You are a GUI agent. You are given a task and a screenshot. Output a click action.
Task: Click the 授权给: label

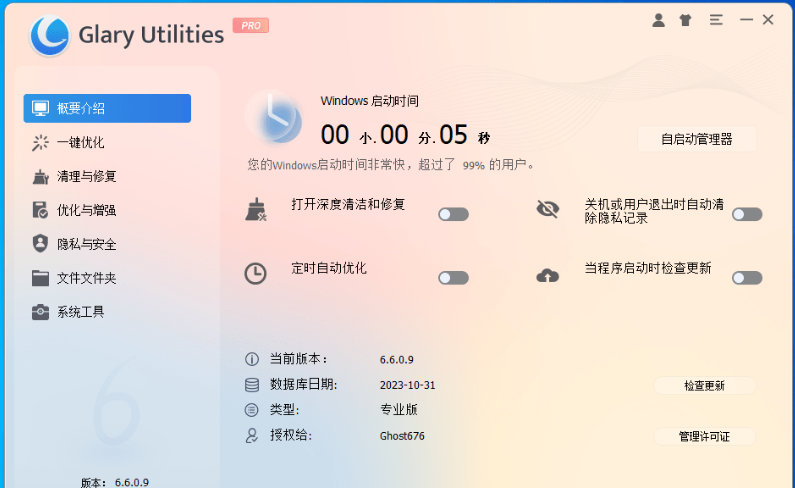[291, 435]
